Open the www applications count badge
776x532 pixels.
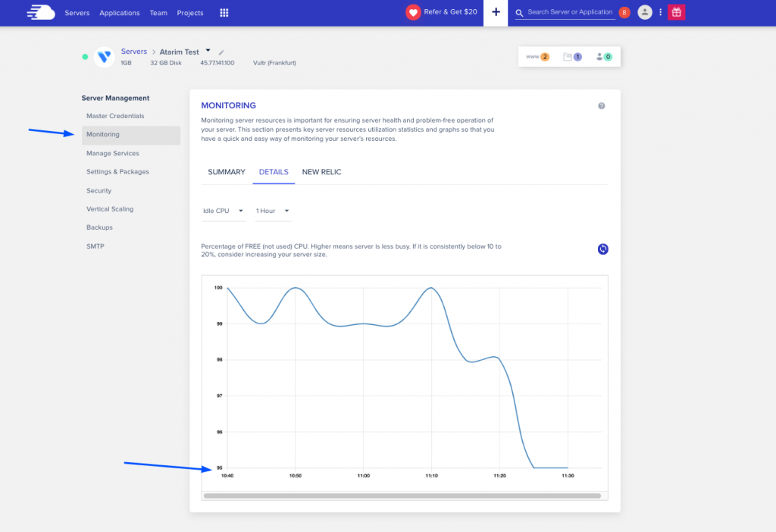pos(537,57)
